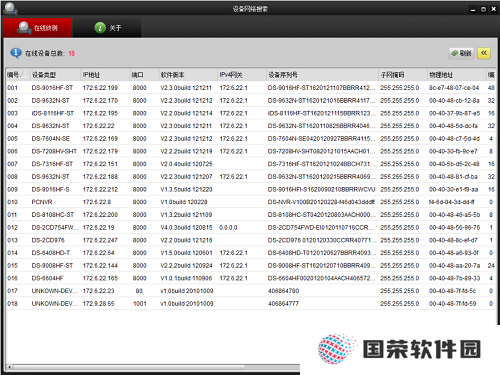Image resolution: width=500 pixels, height=375 pixels.
Task: Click the horizontal scrollbar track
Action: click(x=272, y=367)
